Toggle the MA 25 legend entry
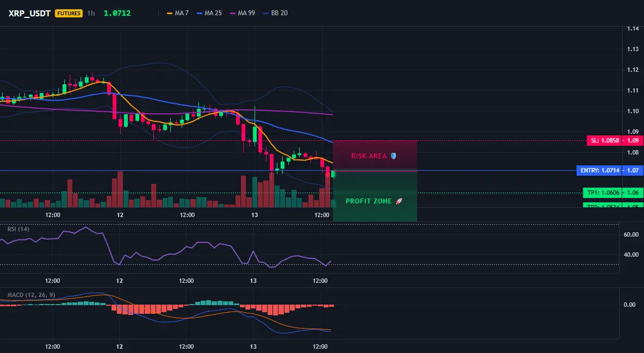 [209, 13]
